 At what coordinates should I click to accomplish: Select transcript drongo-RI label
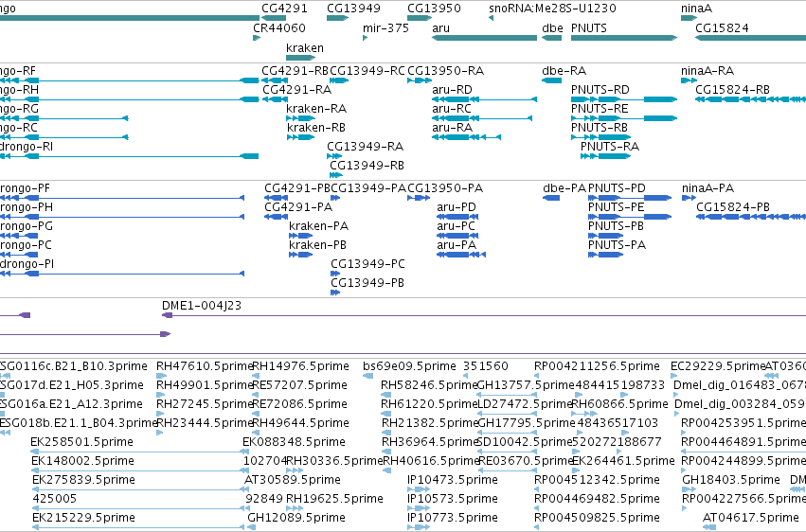point(26,147)
